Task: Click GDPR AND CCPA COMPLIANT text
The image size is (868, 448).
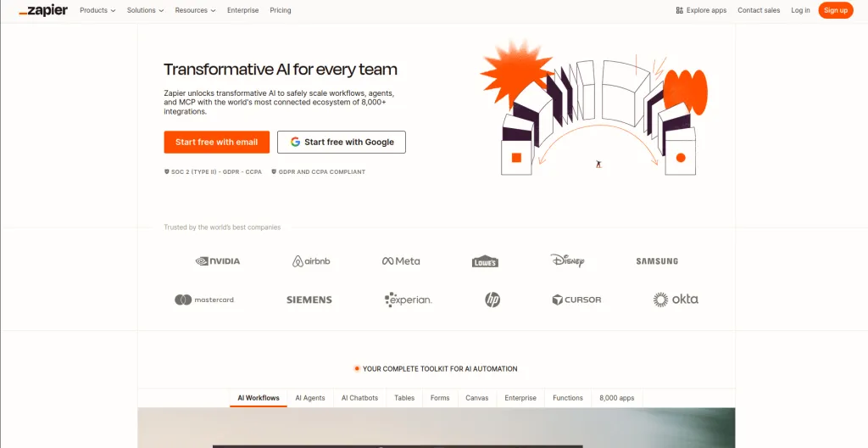Action: point(321,172)
